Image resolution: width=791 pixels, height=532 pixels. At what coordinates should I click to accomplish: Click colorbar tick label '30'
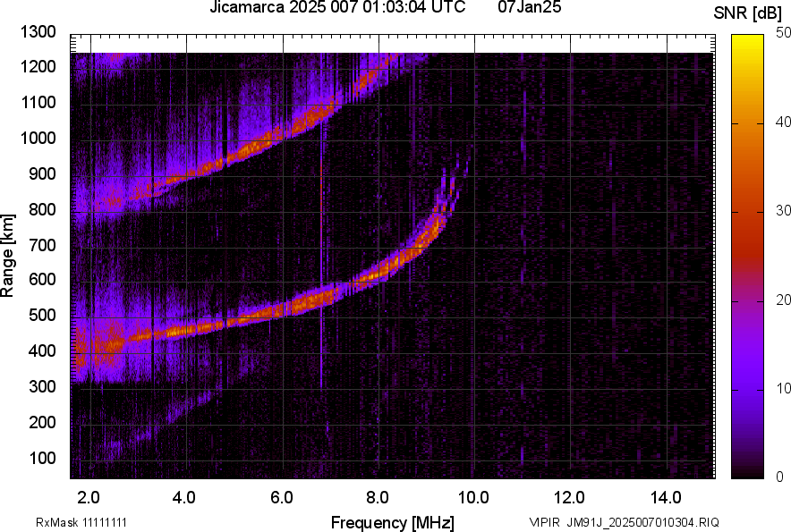click(783, 211)
